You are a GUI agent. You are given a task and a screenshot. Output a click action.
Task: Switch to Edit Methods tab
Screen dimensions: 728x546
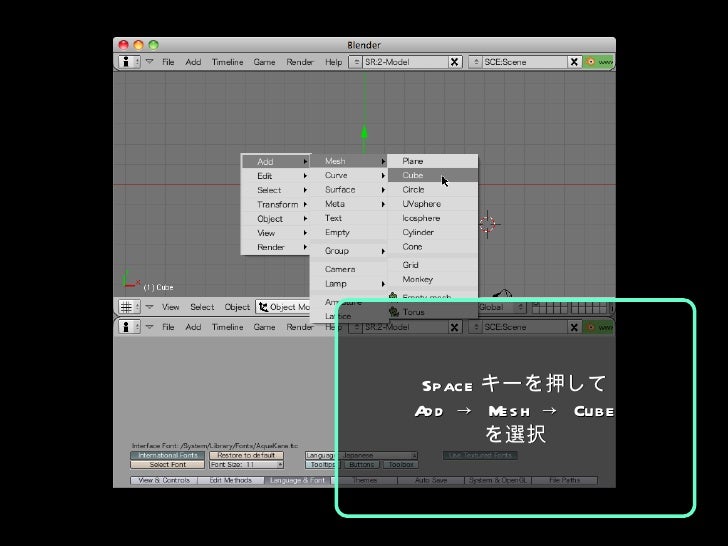click(x=231, y=480)
